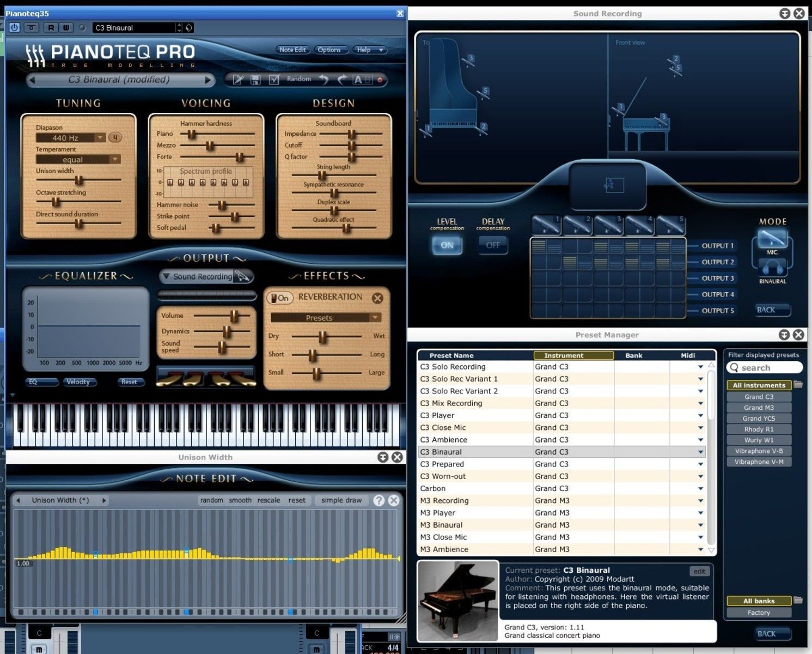The image size is (812, 654).
Task: Click the undo arrow in Pianoteq toolbar
Action: point(324,80)
